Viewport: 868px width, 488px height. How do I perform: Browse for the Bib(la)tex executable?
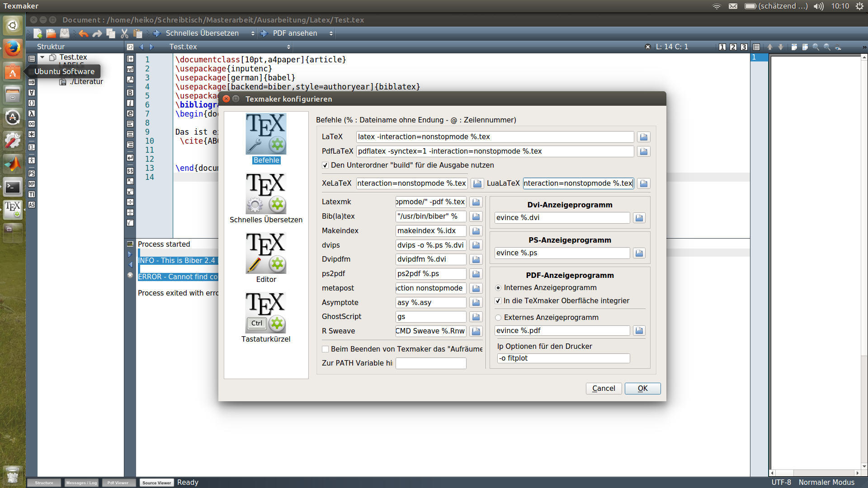[x=476, y=216]
